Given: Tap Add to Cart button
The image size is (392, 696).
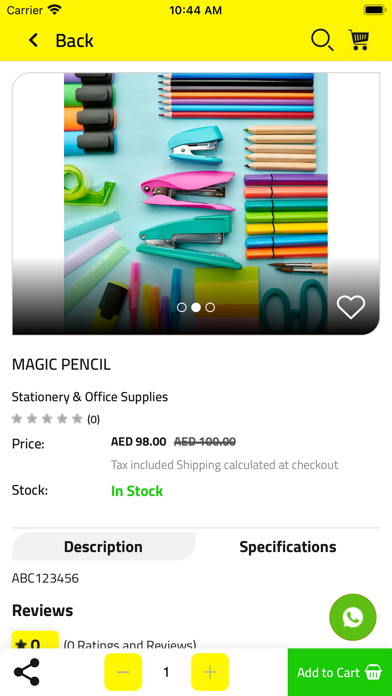Looking at the screenshot, I should click(x=340, y=672).
